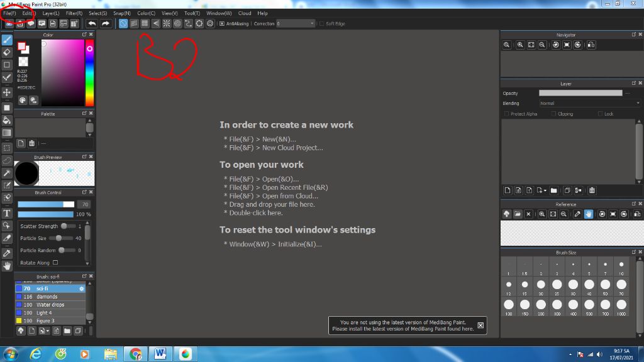Select the Brush tool in left toolbar
Viewport: 644px width, 362px height.
tap(7, 40)
